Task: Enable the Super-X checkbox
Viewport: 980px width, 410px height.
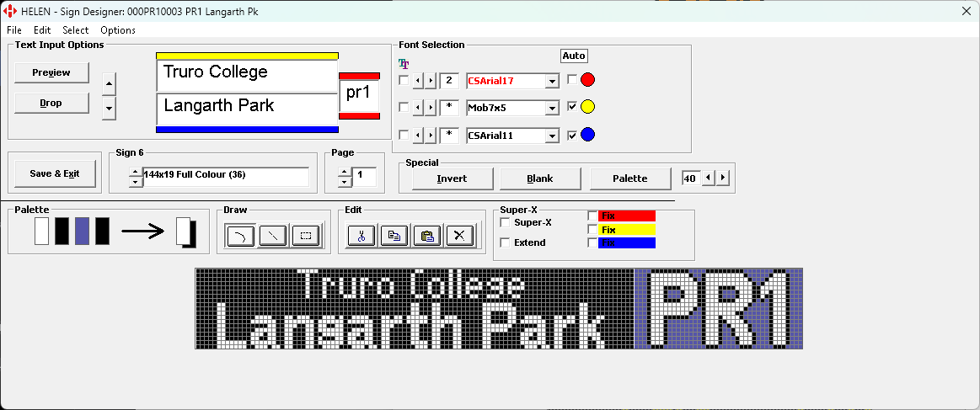Action: 506,222
